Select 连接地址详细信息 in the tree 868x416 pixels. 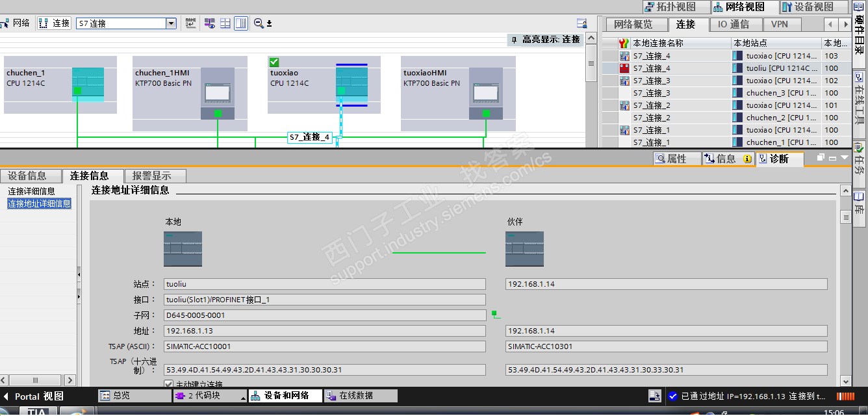click(x=40, y=203)
